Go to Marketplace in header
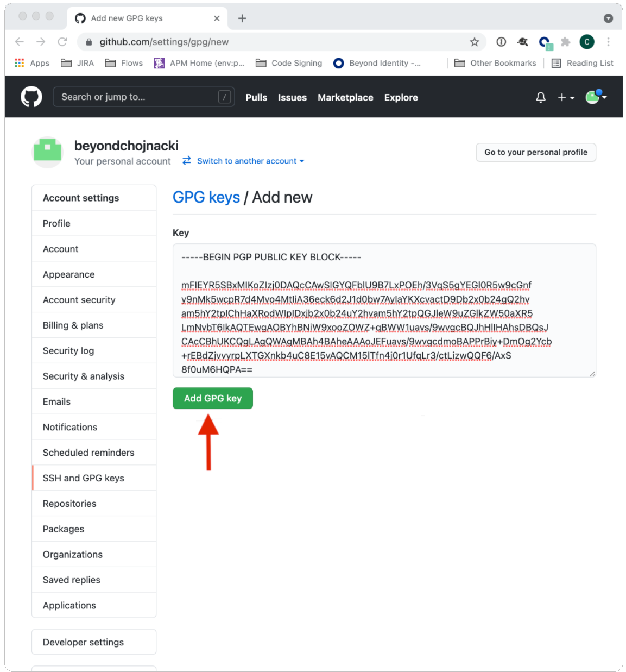 [x=345, y=98]
